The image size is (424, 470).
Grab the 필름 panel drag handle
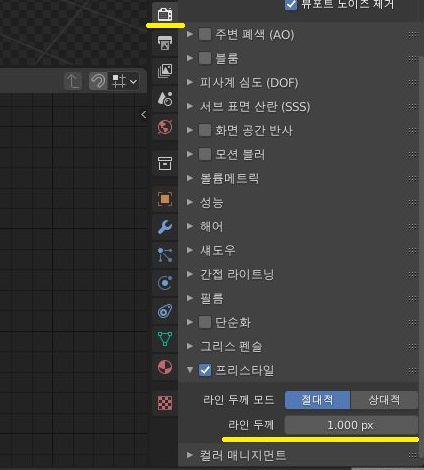pos(413,298)
